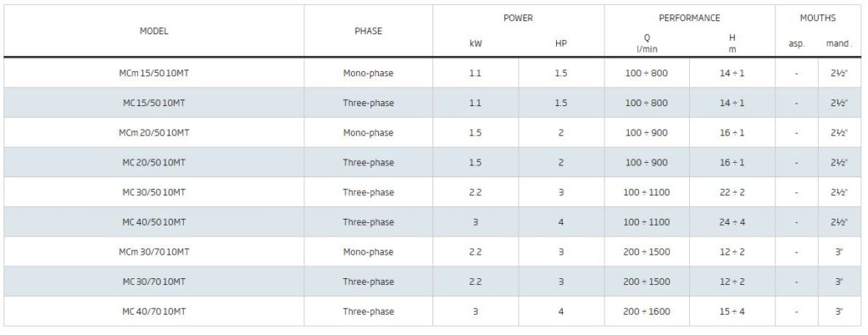Click Mono-phase in MCm 30/70 row
868x335 pixels.
point(368,252)
